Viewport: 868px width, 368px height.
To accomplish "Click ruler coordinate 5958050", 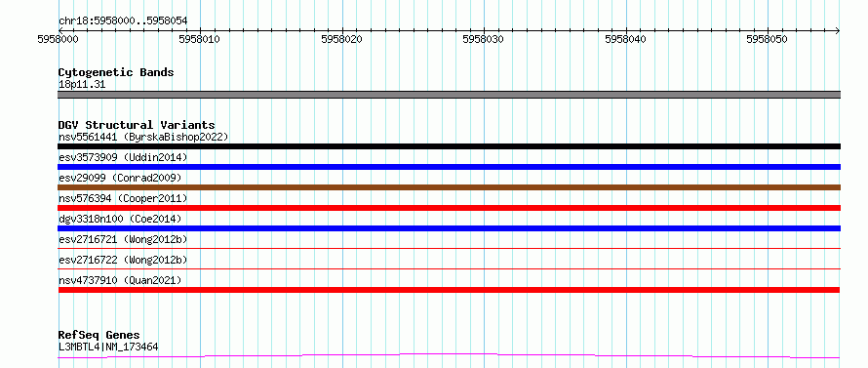I will tap(767, 39).
